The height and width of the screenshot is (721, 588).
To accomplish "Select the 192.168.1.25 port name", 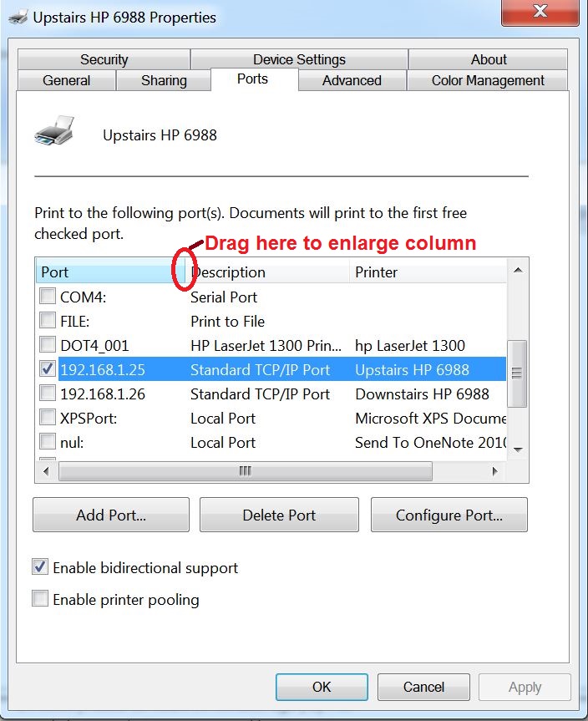I will [103, 370].
